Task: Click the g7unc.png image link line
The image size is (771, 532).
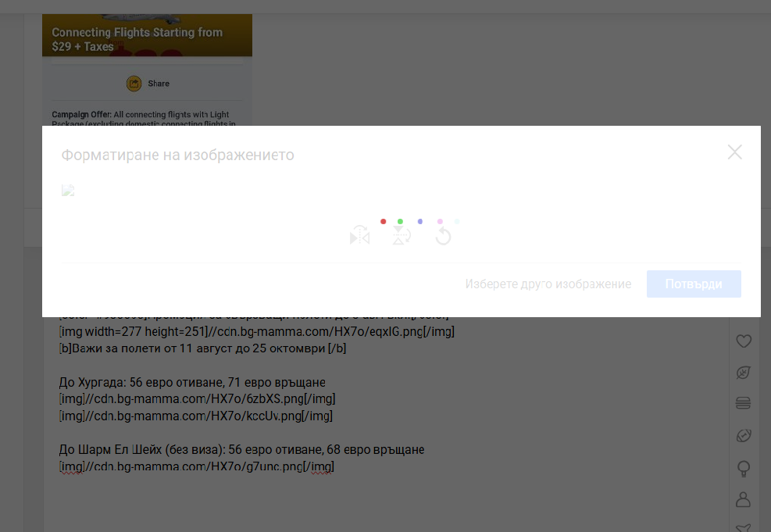Action: point(196,467)
